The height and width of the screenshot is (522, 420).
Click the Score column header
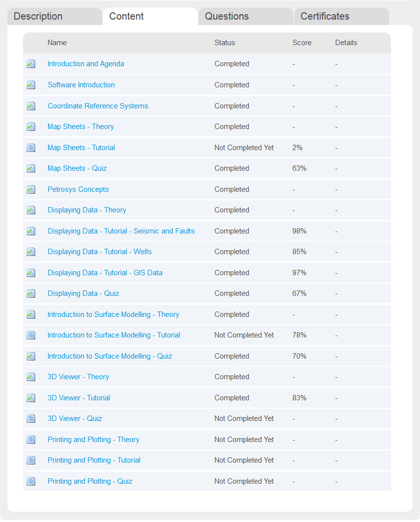pyautogui.click(x=302, y=43)
